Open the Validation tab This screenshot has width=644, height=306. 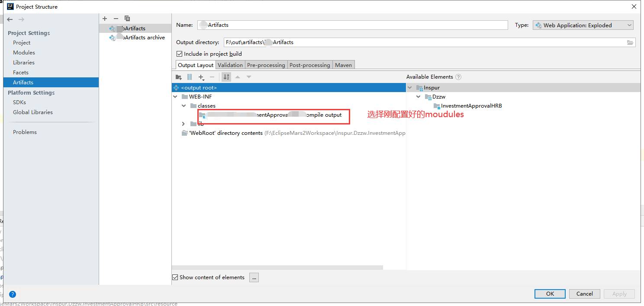click(230, 64)
